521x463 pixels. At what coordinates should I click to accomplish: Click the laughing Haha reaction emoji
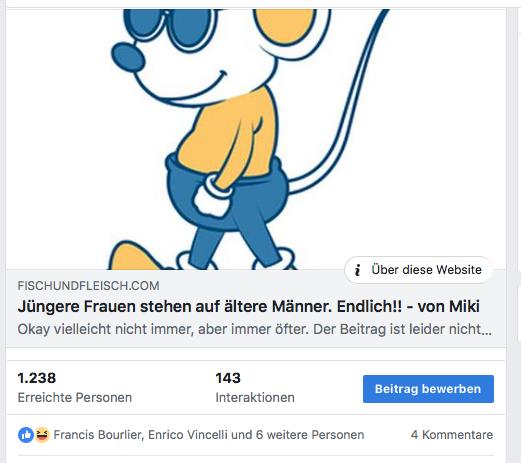coord(42,435)
